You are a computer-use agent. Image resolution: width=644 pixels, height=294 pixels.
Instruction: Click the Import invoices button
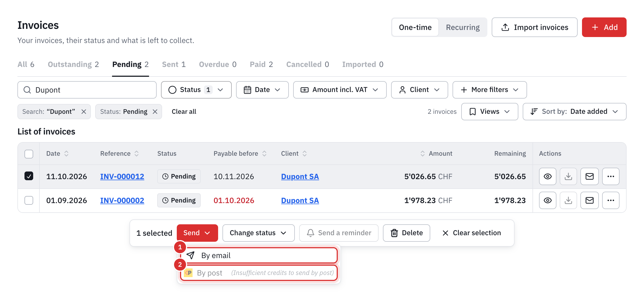tap(534, 27)
